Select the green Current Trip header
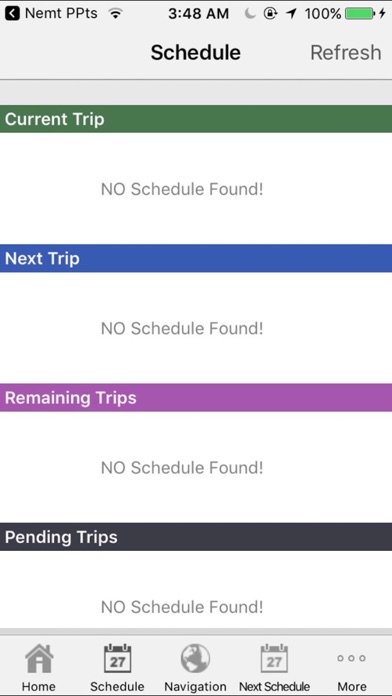Image resolution: width=392 pixels, height=696 pixels. click(x=196, y=119)
